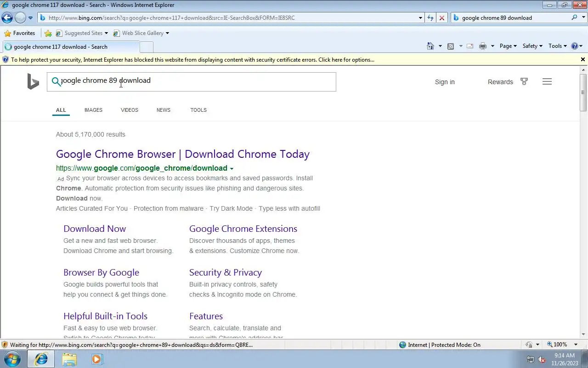The image size is (588, 368).
Task: Click the IE search magnifier icon
Action: pos(574,18)
